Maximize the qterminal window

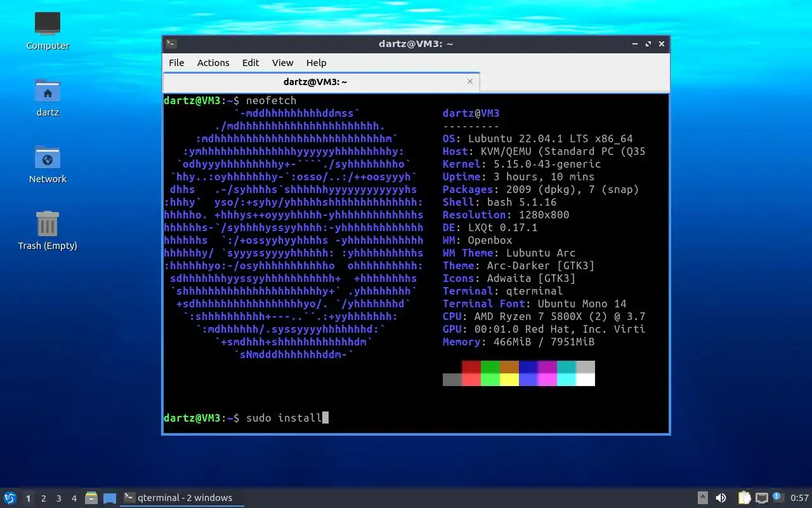pyautogui.click(x=648, y=44)
